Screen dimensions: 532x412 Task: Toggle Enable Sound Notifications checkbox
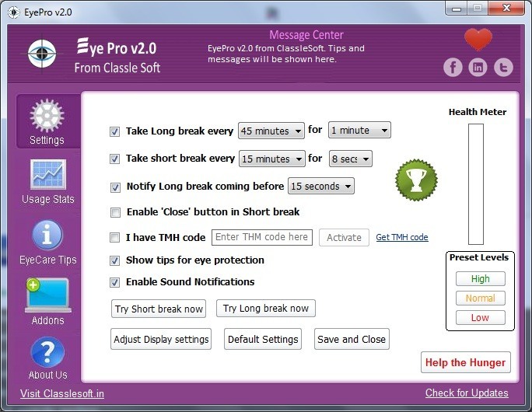point(115,282)
